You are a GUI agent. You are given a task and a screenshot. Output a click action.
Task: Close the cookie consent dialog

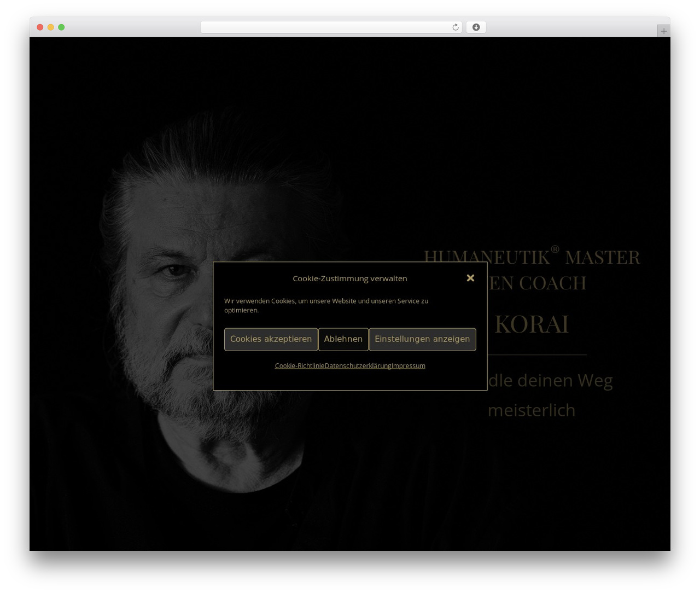pyautogui.click(x=470, y=278)
